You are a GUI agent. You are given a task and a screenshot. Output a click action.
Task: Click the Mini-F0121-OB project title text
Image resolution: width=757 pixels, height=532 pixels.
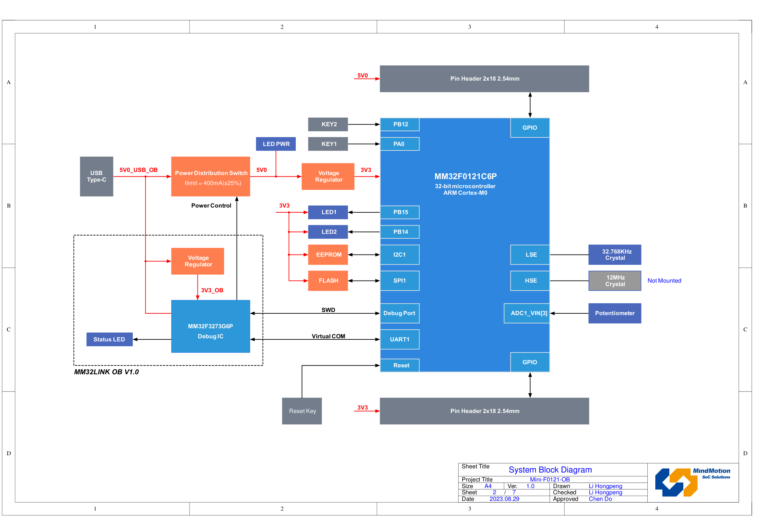pos(550,479)
